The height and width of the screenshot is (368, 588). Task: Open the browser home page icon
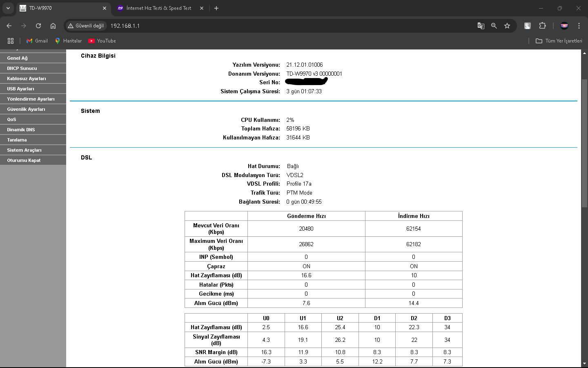[x=53, y=26]
